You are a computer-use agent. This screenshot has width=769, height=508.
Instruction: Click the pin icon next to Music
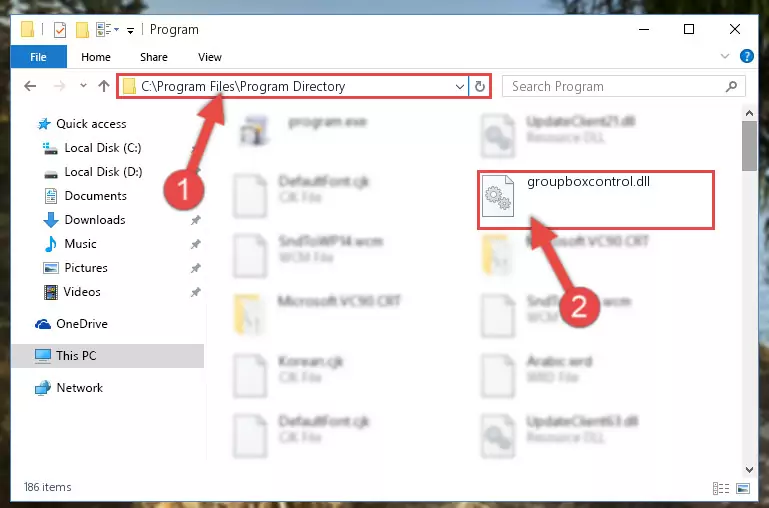(x=196, y=244)
